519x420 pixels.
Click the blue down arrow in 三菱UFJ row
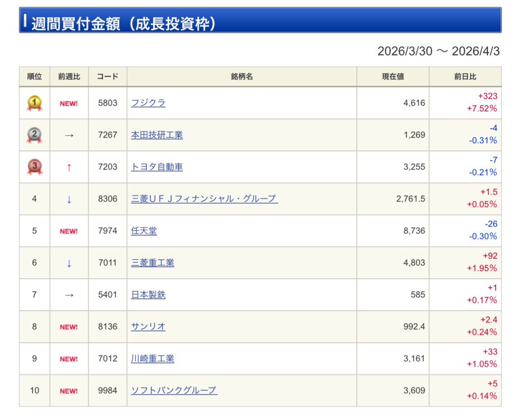[x=69, y=199]
